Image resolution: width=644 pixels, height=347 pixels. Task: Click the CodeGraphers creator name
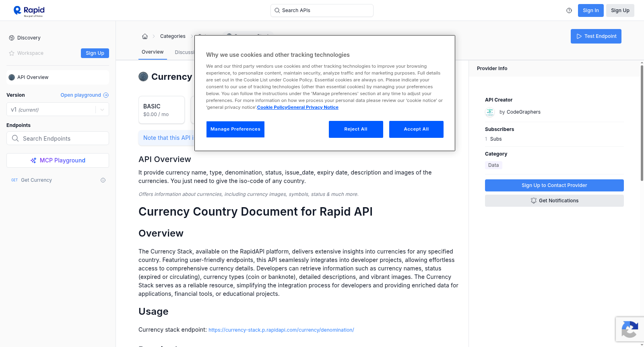tap(523, 112)
